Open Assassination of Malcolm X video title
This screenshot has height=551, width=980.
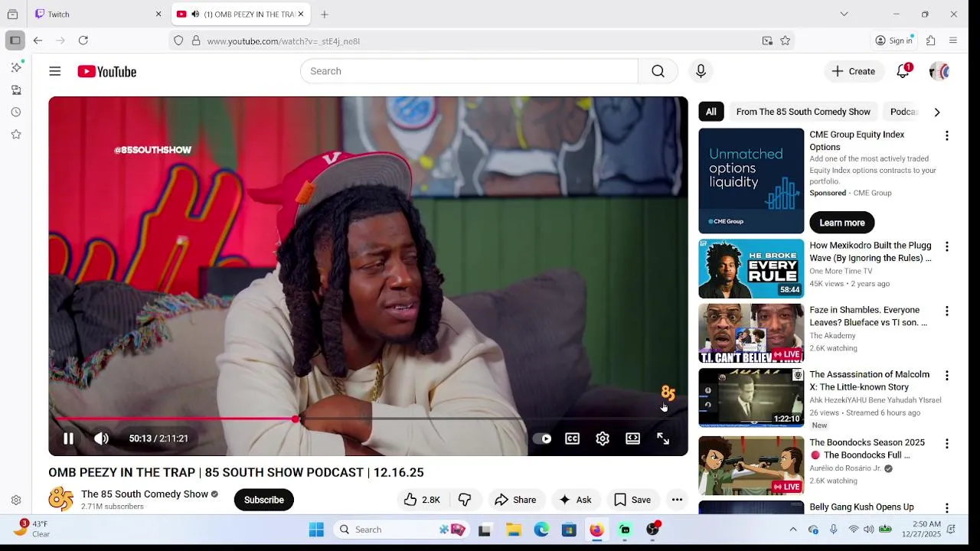[x=870, y=380]
